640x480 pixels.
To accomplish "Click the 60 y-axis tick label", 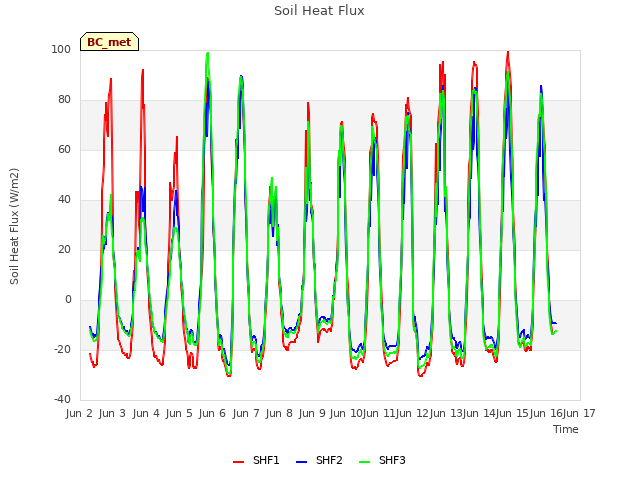I will [64, 150].
